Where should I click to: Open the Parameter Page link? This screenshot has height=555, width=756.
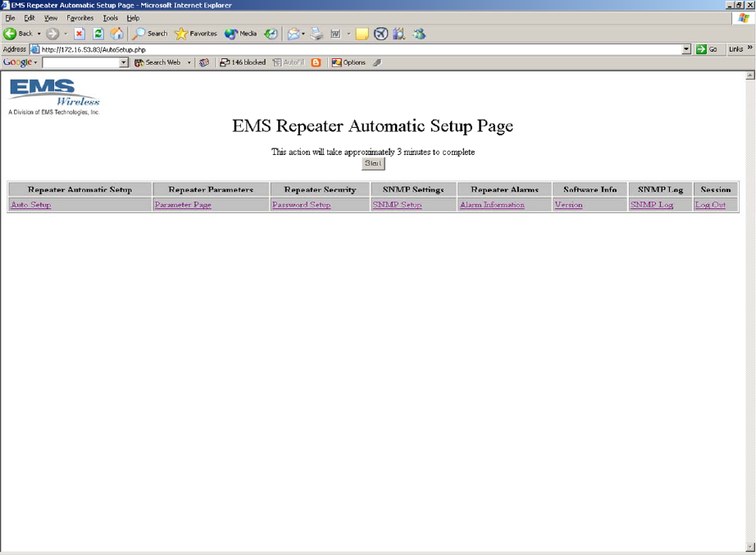183,205
